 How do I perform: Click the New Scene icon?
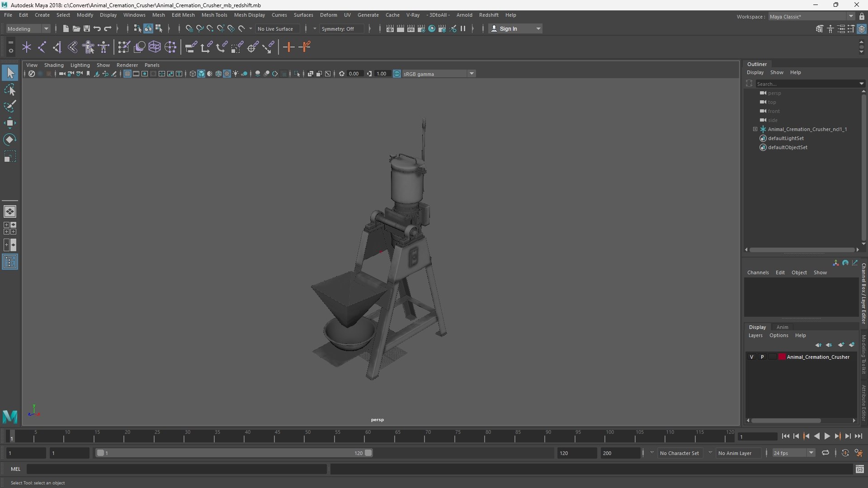[x=66, y=28]
